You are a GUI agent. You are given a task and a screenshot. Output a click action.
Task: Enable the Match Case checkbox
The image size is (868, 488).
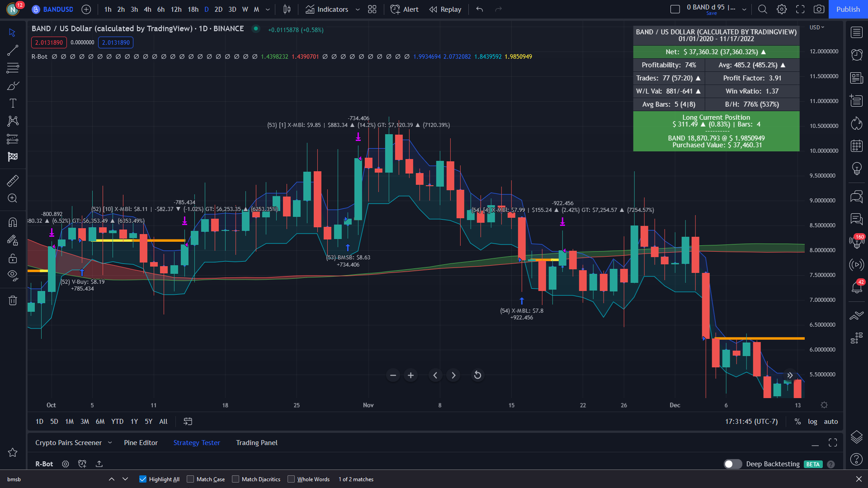pos(190,479)
